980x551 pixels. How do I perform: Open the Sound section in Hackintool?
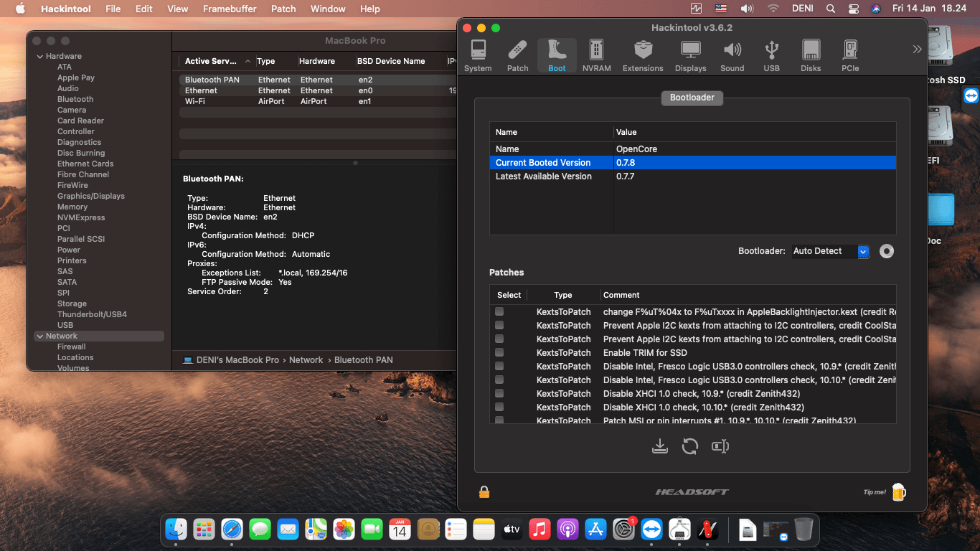(732, 56)
